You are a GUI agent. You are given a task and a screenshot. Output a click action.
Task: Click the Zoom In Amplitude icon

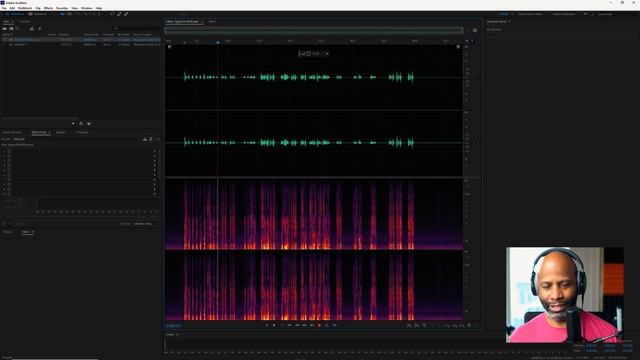[409, 325]
